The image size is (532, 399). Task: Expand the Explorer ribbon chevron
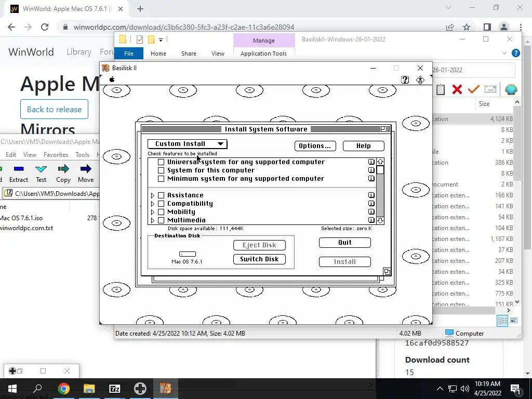coord(504,54)
